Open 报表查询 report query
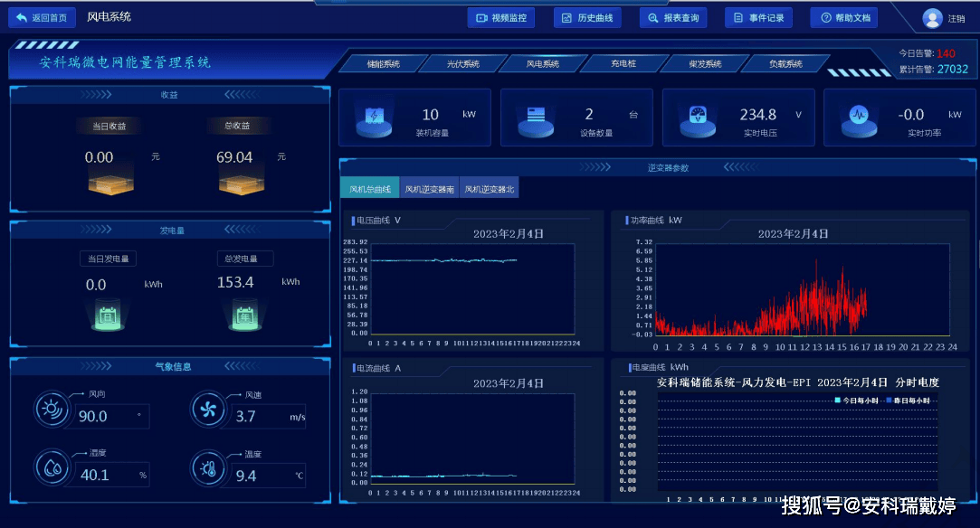 pyautogui.click(x=673, y=18)
